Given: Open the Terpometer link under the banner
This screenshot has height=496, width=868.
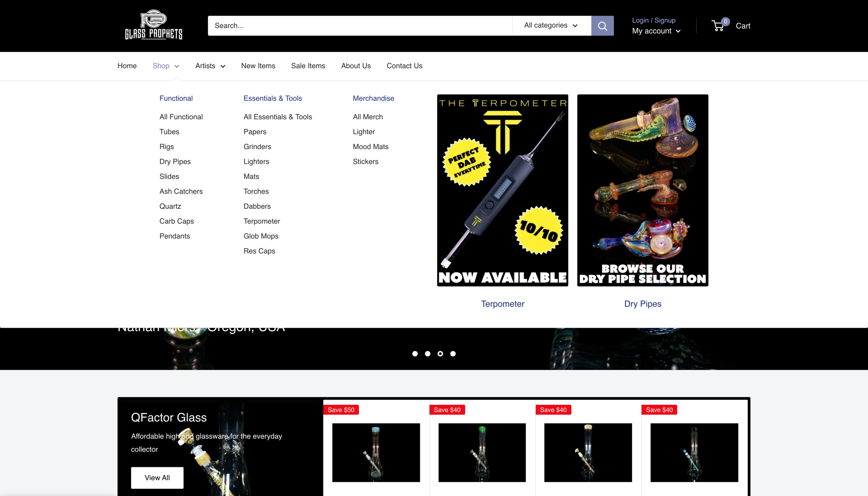Looking at the screenshot, I should click(502, 304).
